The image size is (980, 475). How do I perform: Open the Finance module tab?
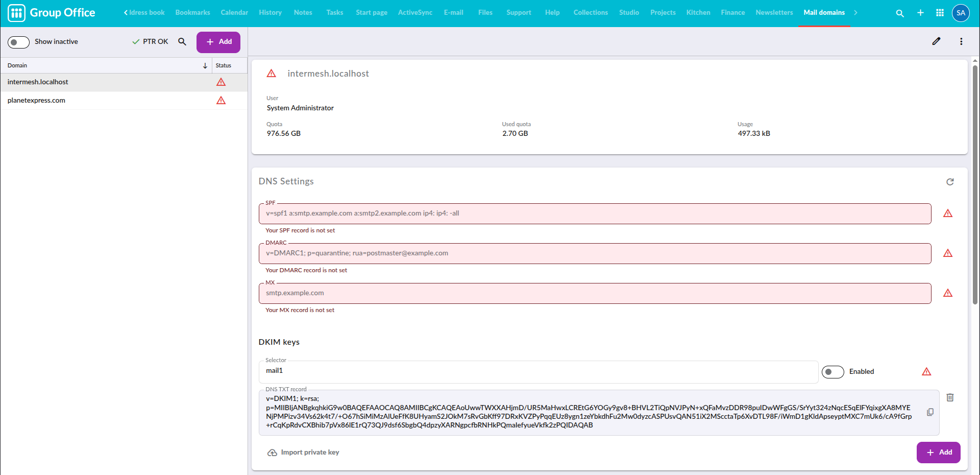click(732, 13)
